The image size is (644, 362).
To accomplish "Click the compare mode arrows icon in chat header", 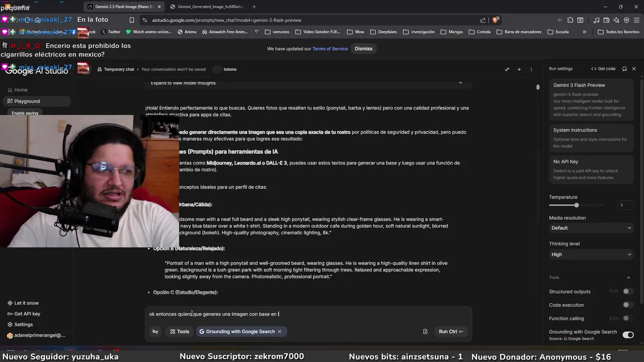I will [507, 69].
